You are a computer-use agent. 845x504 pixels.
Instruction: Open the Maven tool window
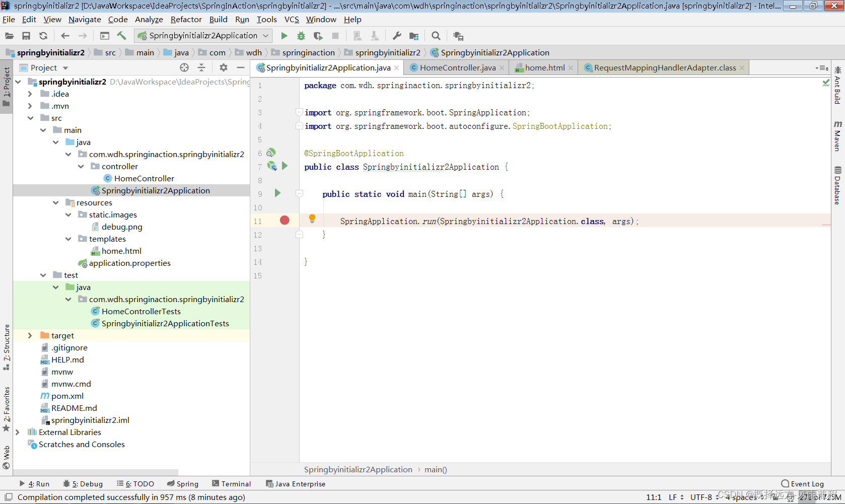click(838, 136)
